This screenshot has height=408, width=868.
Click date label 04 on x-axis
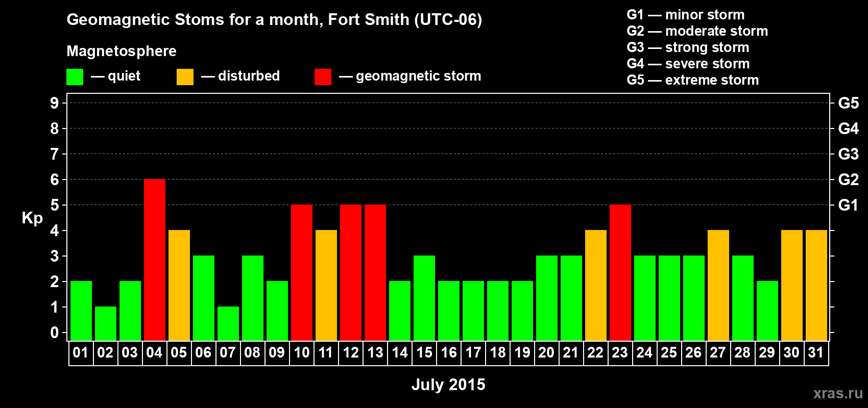pos(154,352)
